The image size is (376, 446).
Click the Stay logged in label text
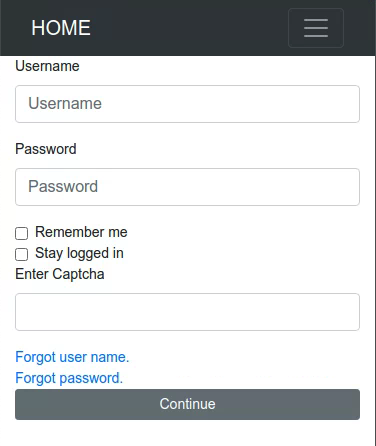(79, 253)
